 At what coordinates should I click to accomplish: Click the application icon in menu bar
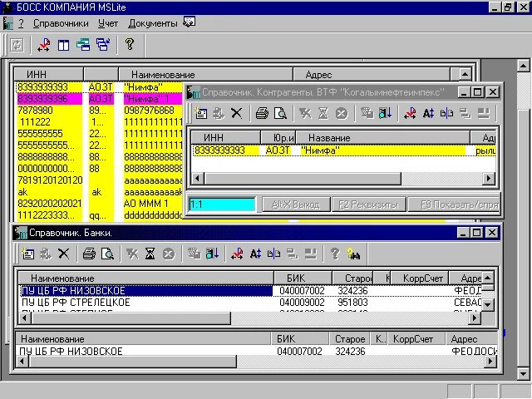pos(7,23)
